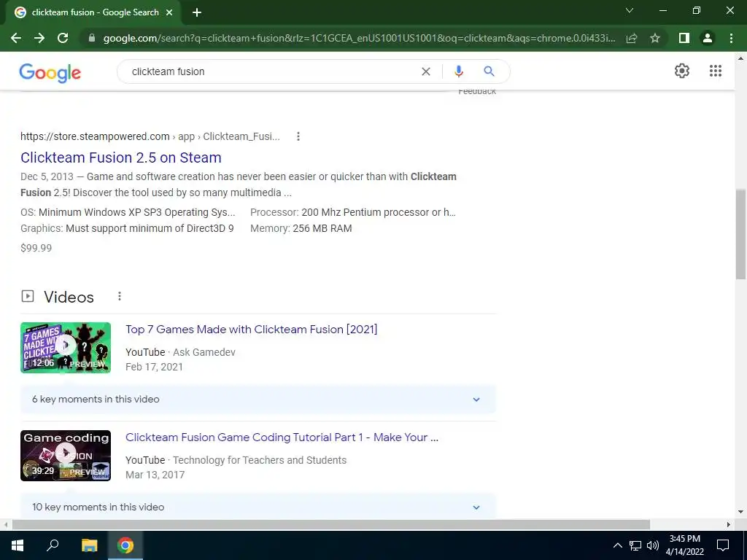Open Chrome profile avatar menu
This screenshot has height=560, width=747.
[708, 38]
